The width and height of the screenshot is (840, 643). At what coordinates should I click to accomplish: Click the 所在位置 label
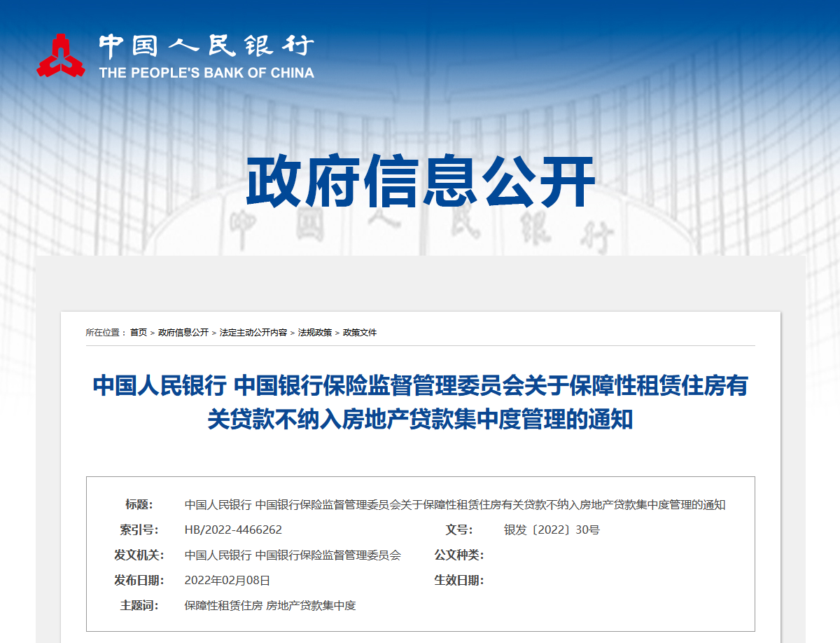pyautogui.click(x=105, y=333)
